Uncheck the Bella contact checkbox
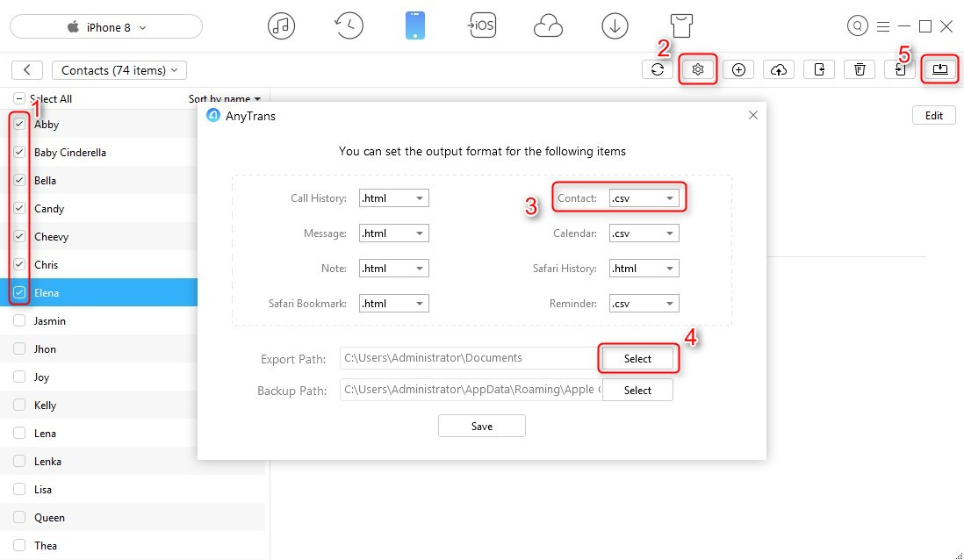This screenshot has width=964, height=560. point(19,180)
